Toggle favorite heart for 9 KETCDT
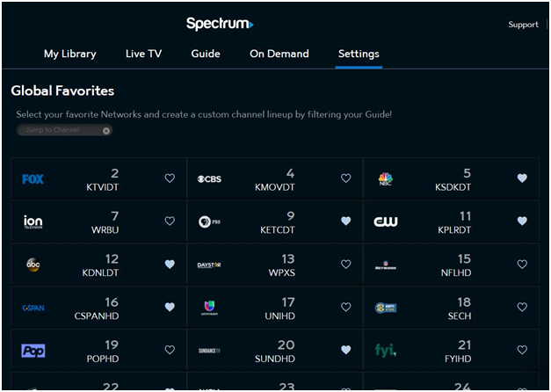This screenshot has width=551, height=392. click(x=346, y=221)
